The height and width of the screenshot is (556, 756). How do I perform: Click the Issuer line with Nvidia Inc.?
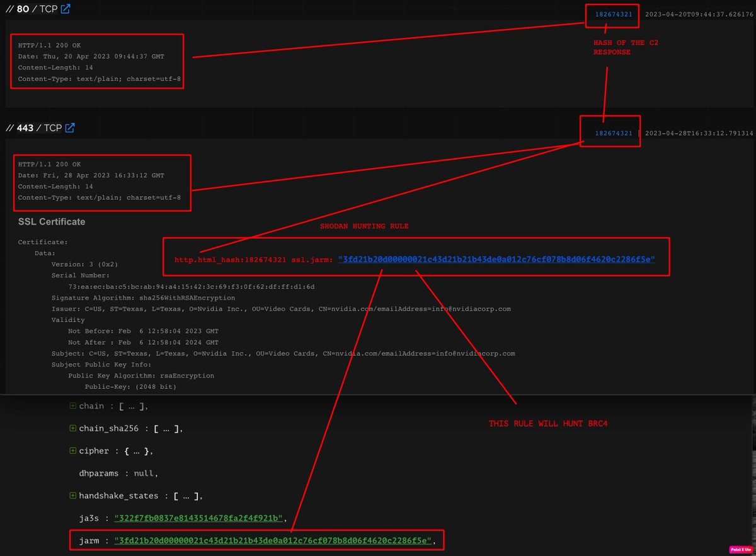[281, 309]
